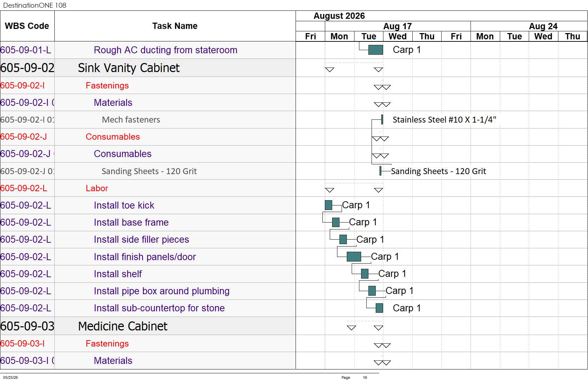Screen dimensions: 588x382
Task: Select the Mech fasteners task name
Action: coord(131,120)
